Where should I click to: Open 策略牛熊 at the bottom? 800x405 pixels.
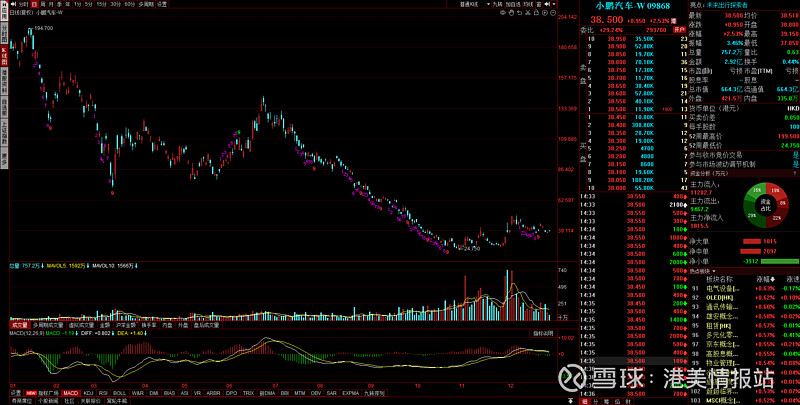click(x=117, y=401)
